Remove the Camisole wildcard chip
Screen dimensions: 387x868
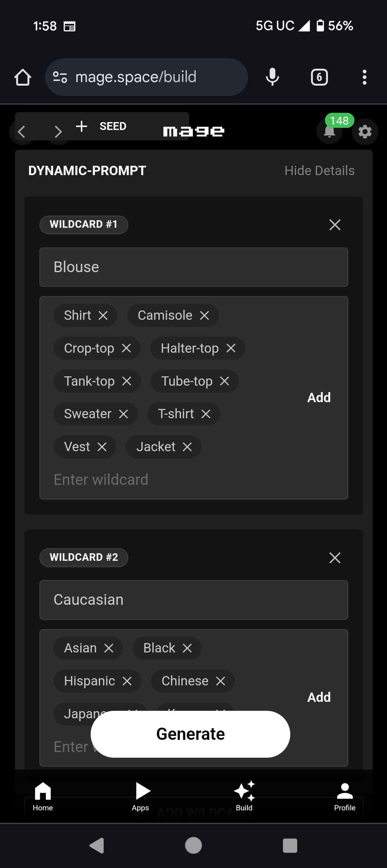coord(205,315)
